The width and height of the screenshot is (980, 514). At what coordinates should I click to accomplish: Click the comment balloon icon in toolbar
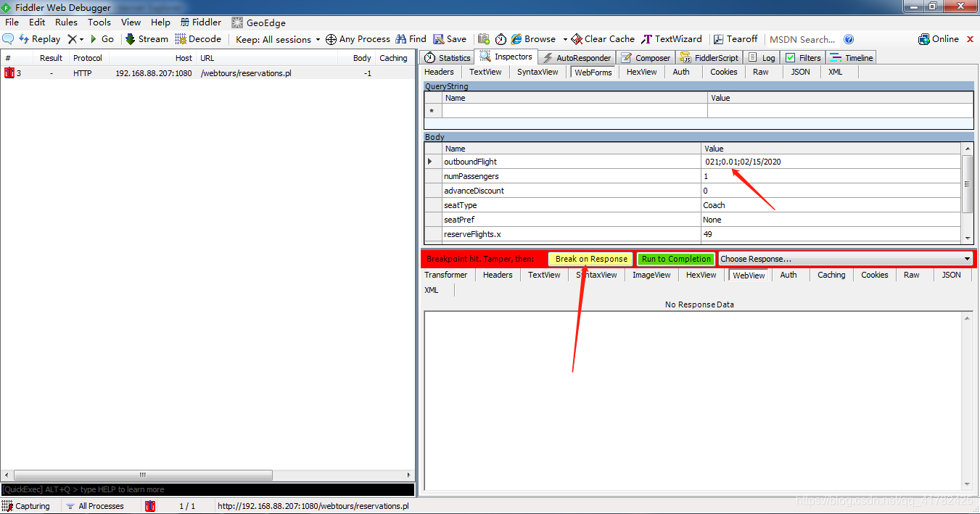click(x=9, y=39)
